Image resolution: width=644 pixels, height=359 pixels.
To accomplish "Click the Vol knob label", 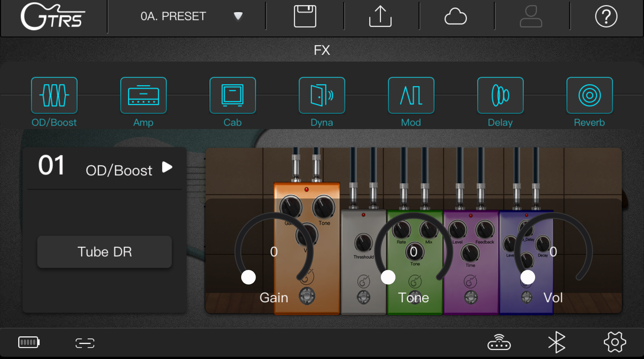I will tap(553, 298).
